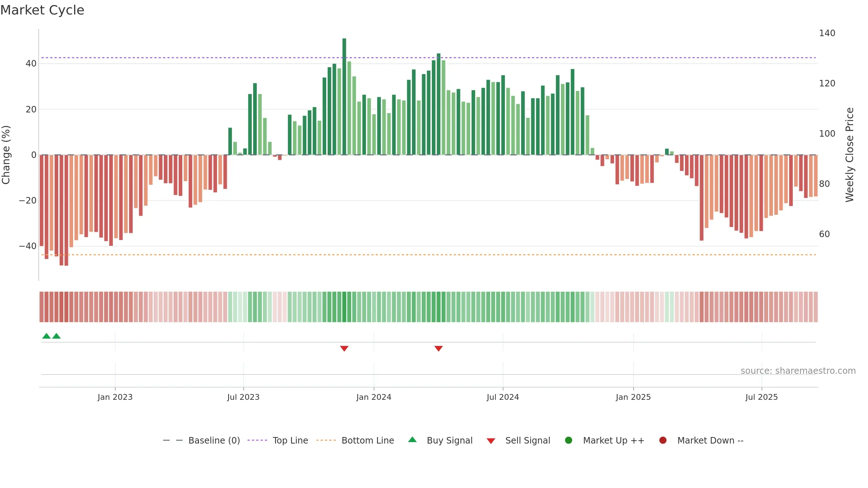Screen dimensions: 868x488
Task: Click the 80 tick on price axis
Action: click(x=824, y=184)
